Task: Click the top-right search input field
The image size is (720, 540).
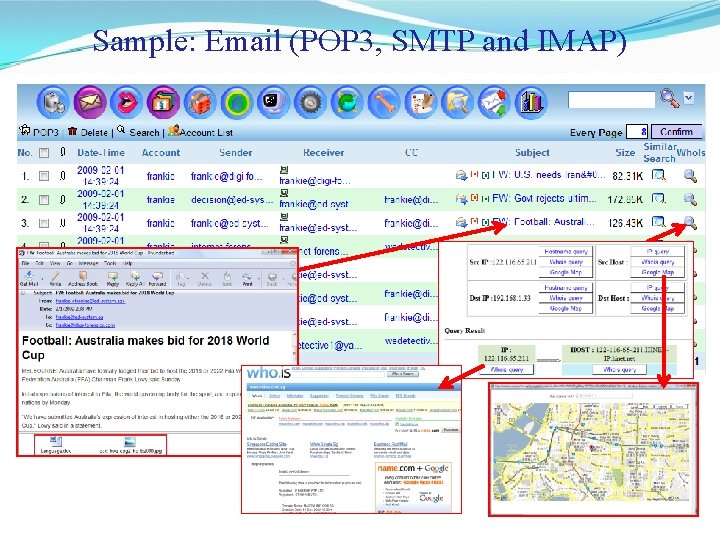Action: tap(611, 100)
